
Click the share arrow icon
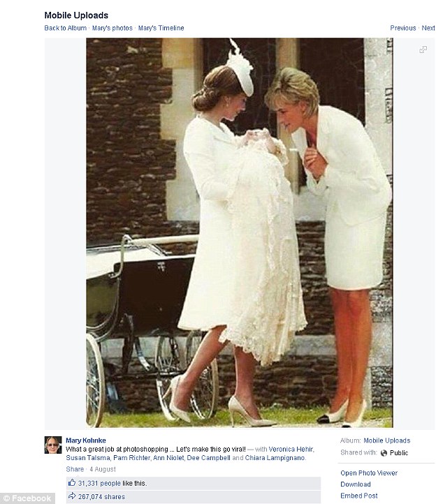tap(72, 496)
